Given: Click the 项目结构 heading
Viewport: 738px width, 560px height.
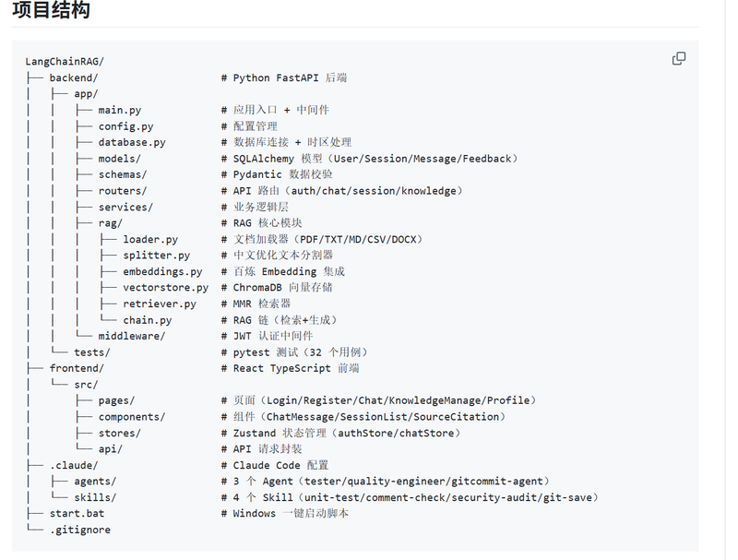Looking at the screenshot, I should [x=51, y=10].
